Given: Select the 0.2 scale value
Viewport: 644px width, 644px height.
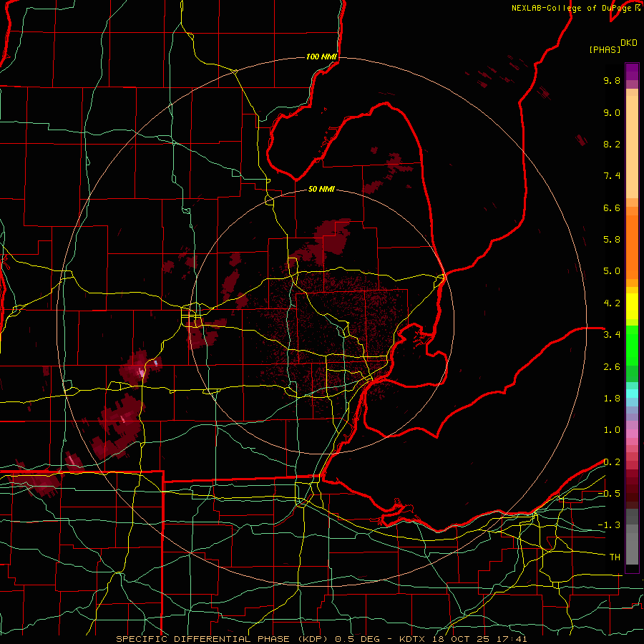Looking at the screenshot, I should click(612, 462).
